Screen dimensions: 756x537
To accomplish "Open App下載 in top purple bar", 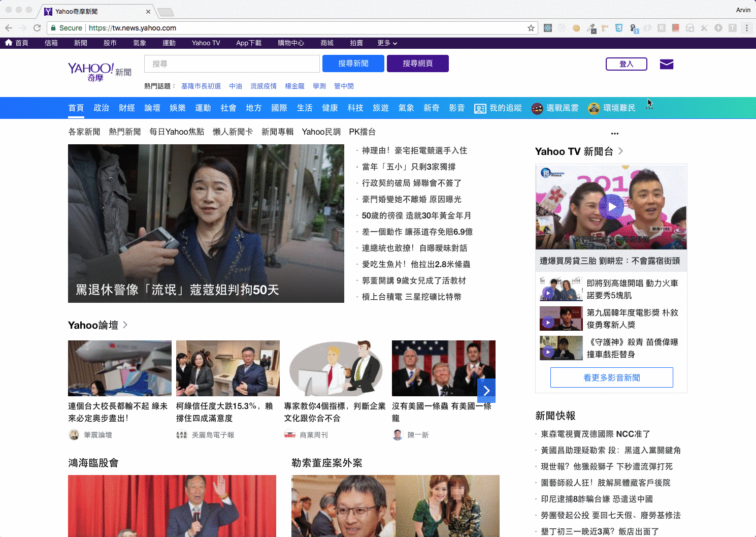I will tap(249, 43).
